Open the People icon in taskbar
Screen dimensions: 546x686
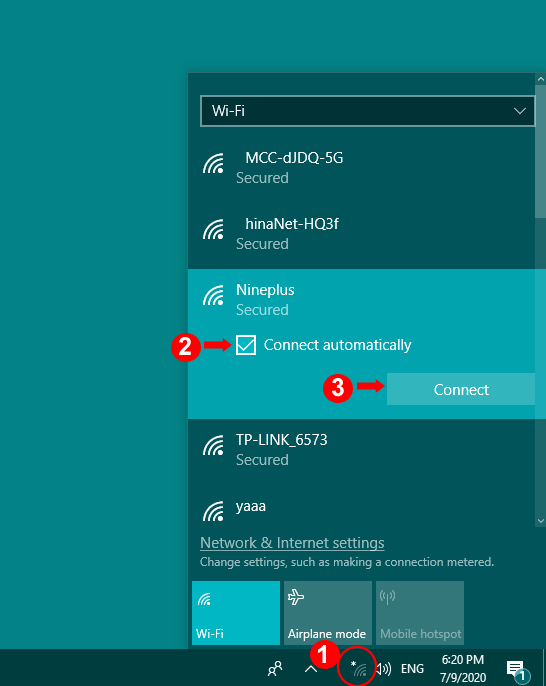click(275, 668)
